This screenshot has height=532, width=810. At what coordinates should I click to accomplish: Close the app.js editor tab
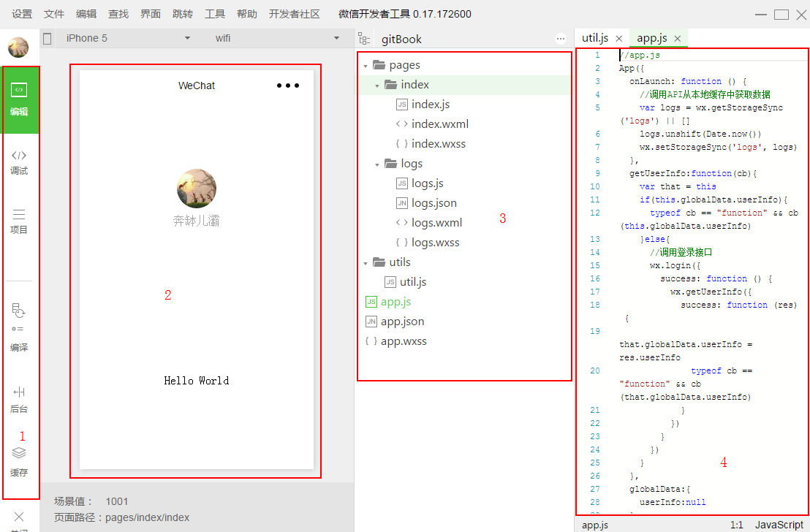pos(677,39)
